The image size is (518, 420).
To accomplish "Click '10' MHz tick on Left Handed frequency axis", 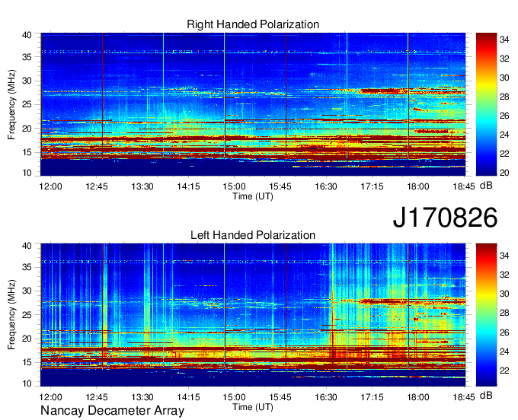I will tap(27, 383).
